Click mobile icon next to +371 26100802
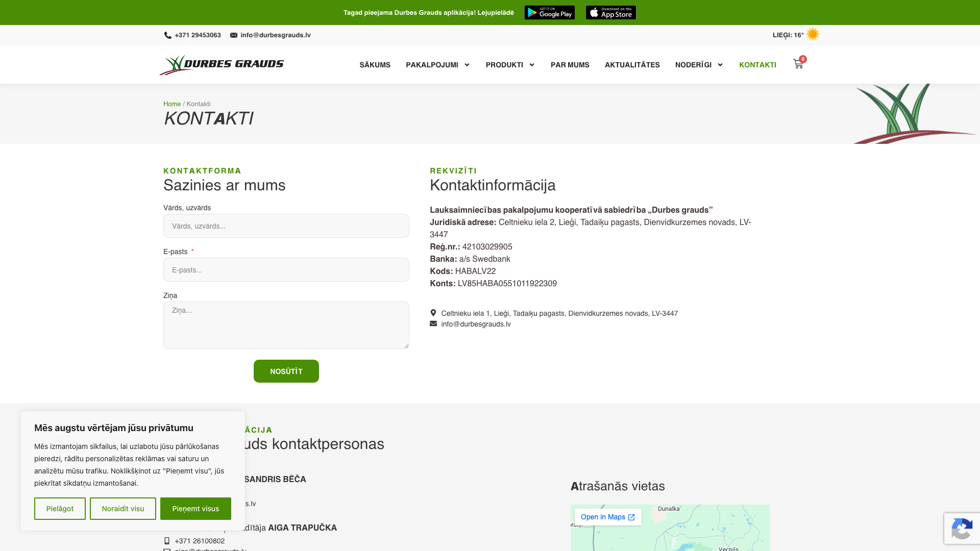The height and width of the screenshot is (551, 980). tap(167, 541)
